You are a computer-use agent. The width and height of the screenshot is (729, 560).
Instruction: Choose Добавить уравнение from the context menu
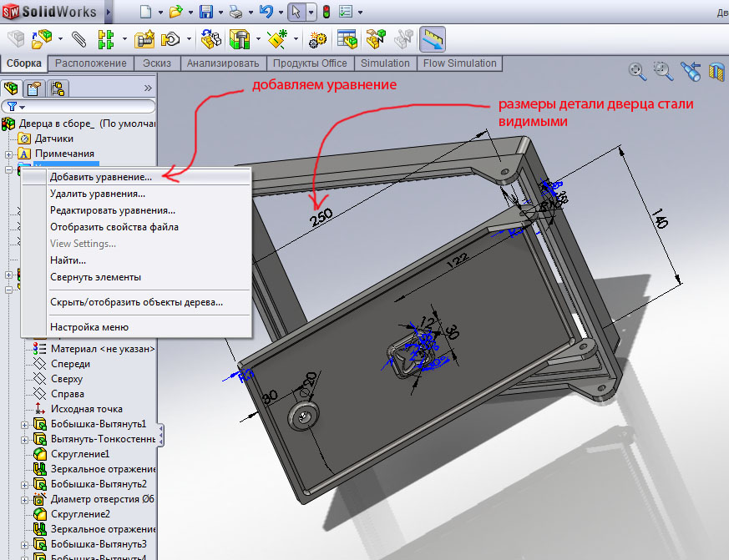click(100, 177)
